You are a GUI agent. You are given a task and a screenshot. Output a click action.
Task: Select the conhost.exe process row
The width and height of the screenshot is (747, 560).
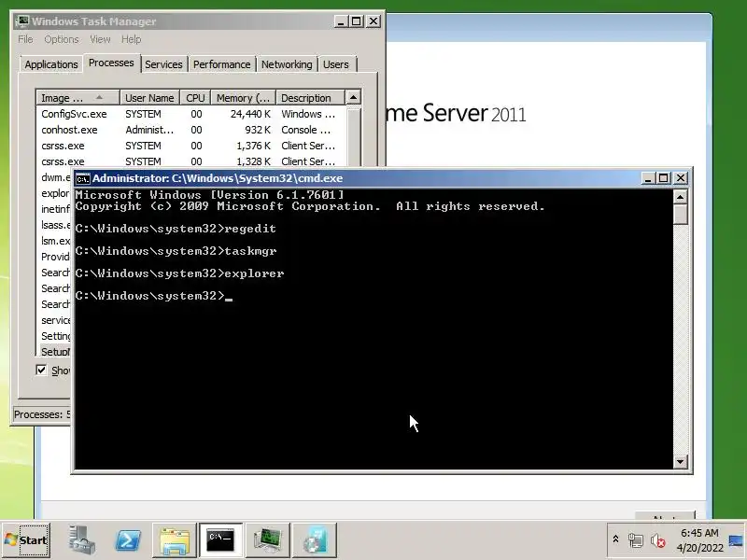(x=190, y=130)
